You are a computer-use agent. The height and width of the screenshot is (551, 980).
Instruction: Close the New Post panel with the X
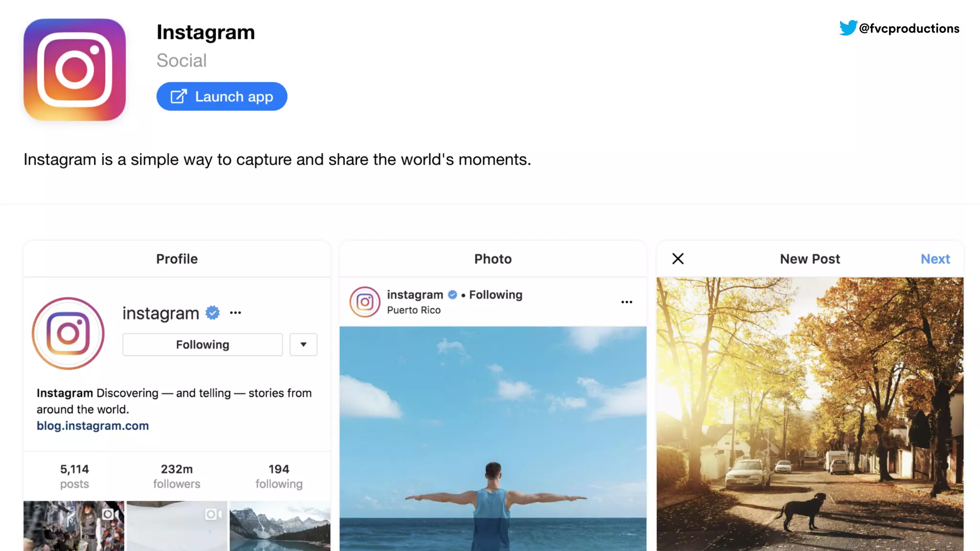point(678,259)
